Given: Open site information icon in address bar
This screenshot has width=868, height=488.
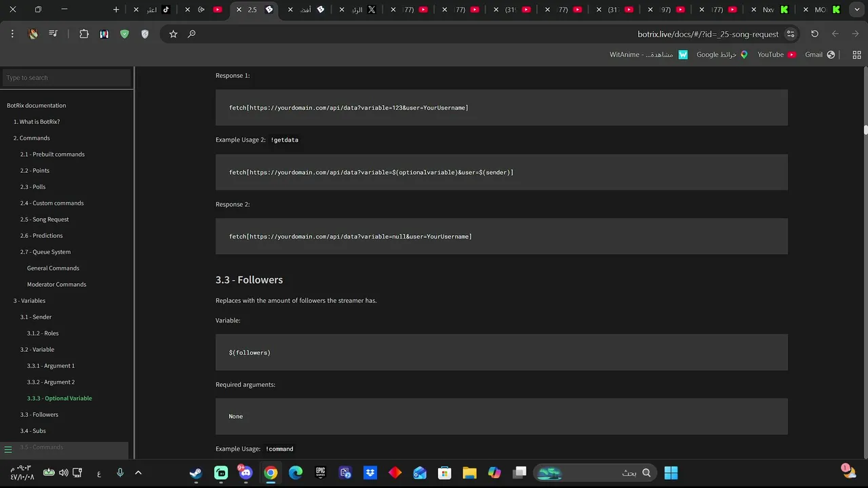Looking at the screenshot, I should click(790, 34).
